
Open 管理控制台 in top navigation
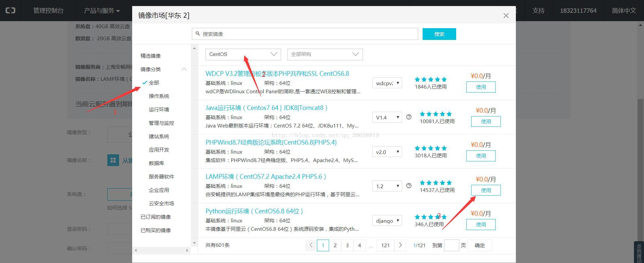tap(48, 10)
